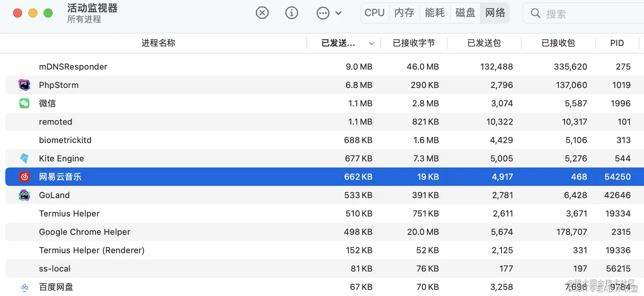Click PID 56215 for ss-local

pyautogui.click(x=618, y=268)
